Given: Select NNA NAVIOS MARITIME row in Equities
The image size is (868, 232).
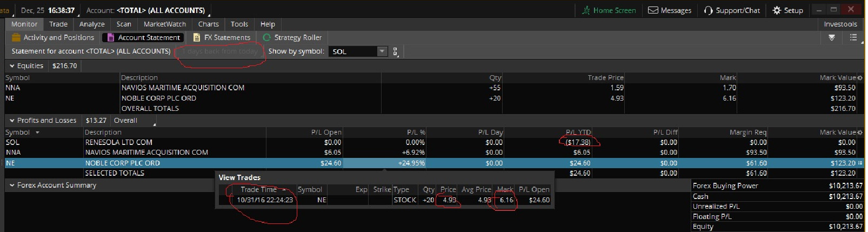Looking at the screenshot, I should (x=432, y=88).
